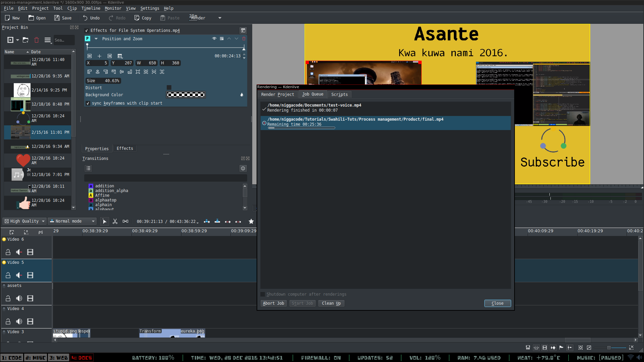Open transitions list view options icon
Image resolution: width=644 pixels, height=362 pixels.
[88, 168]
